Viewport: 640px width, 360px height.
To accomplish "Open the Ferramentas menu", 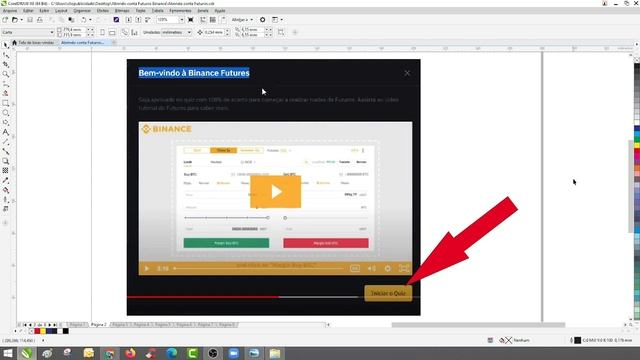I will coord(180,11).
